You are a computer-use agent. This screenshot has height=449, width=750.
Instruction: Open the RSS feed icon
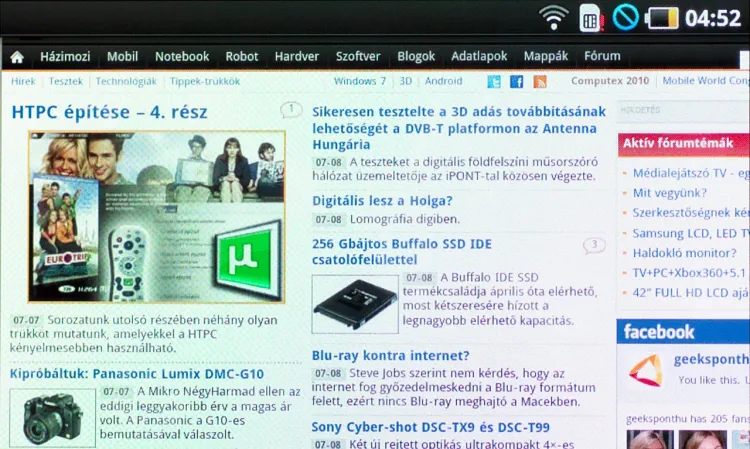click(x=540, y=81)
